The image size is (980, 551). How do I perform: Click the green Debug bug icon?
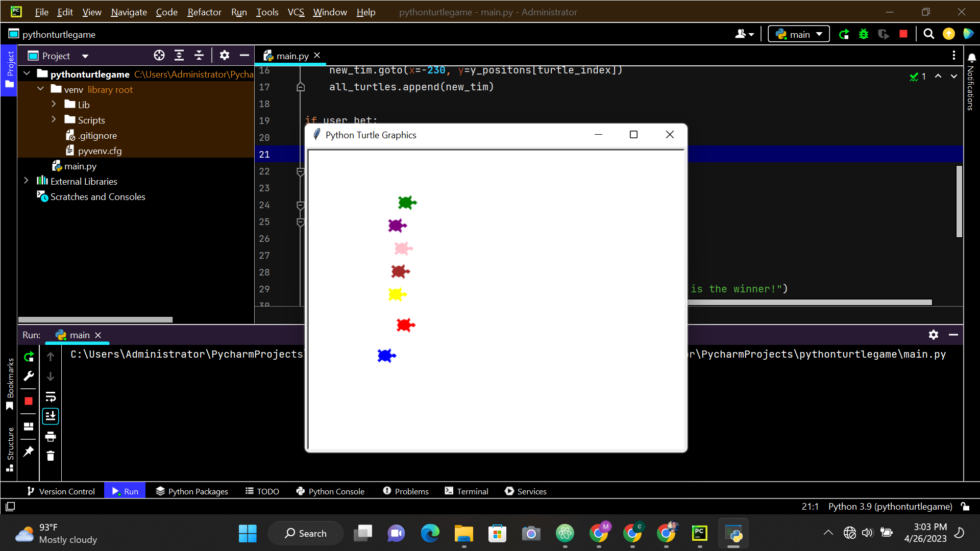tap(864, 34)
